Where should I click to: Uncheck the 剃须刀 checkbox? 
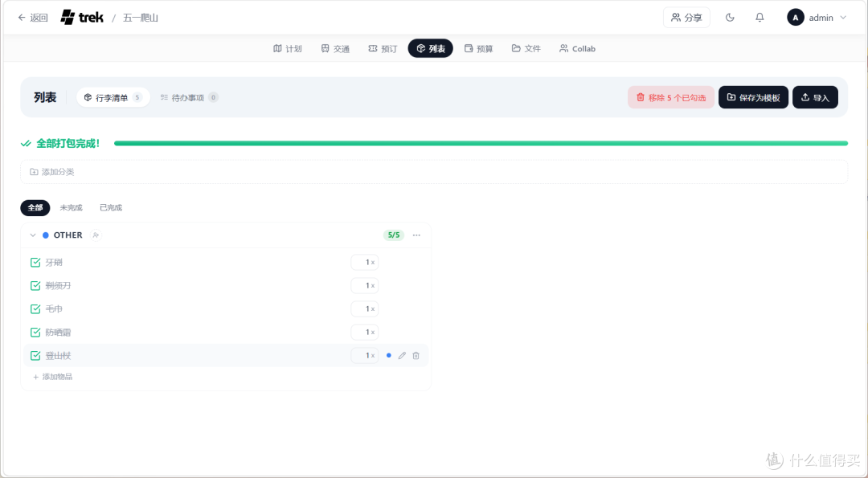point(35,285)
